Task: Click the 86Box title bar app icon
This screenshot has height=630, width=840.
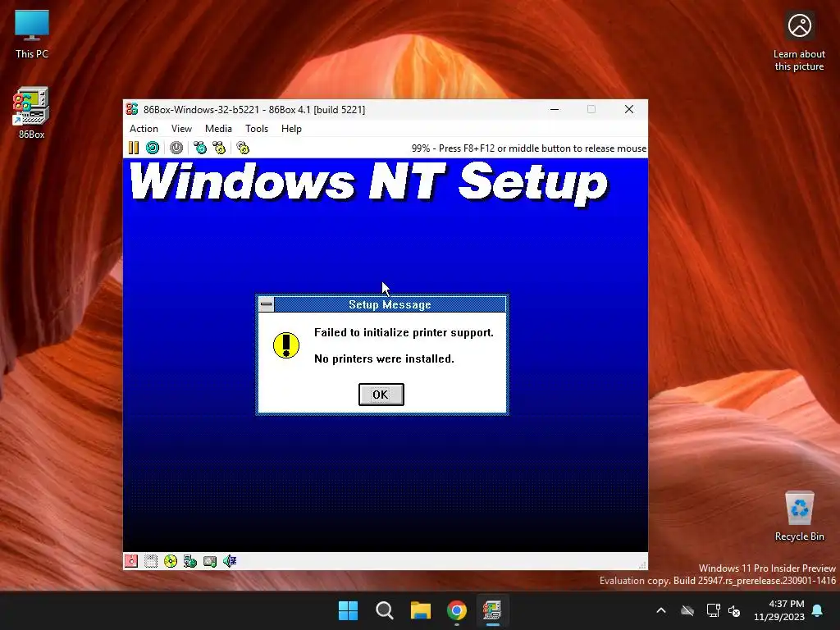Action: (x=132, y=109)
